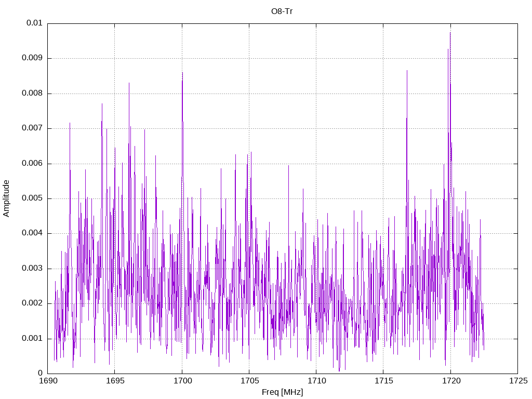Viewport: 532px width, 399px height.
Task: Click the x-axis tick label 1725
Action: 518,381
